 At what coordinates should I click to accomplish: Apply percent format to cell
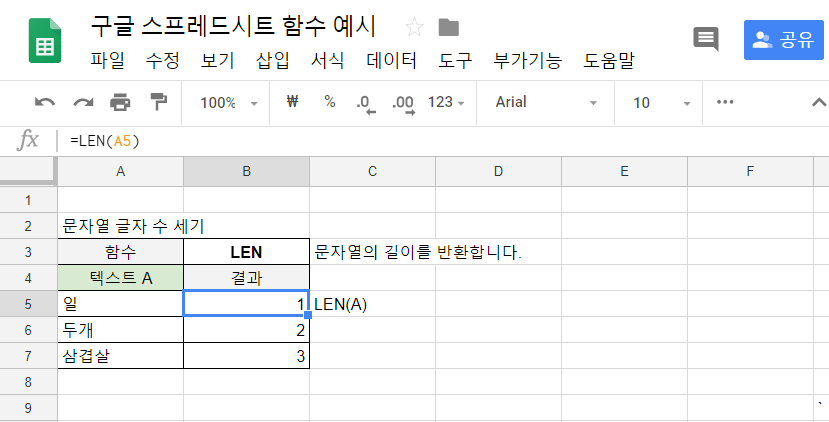pyautogui.click(x=329, y=102)
